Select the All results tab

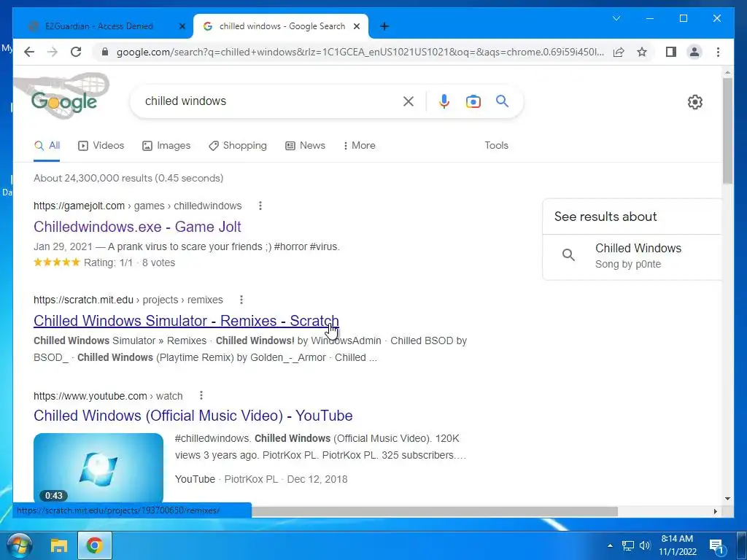click(x=47, y=146)
